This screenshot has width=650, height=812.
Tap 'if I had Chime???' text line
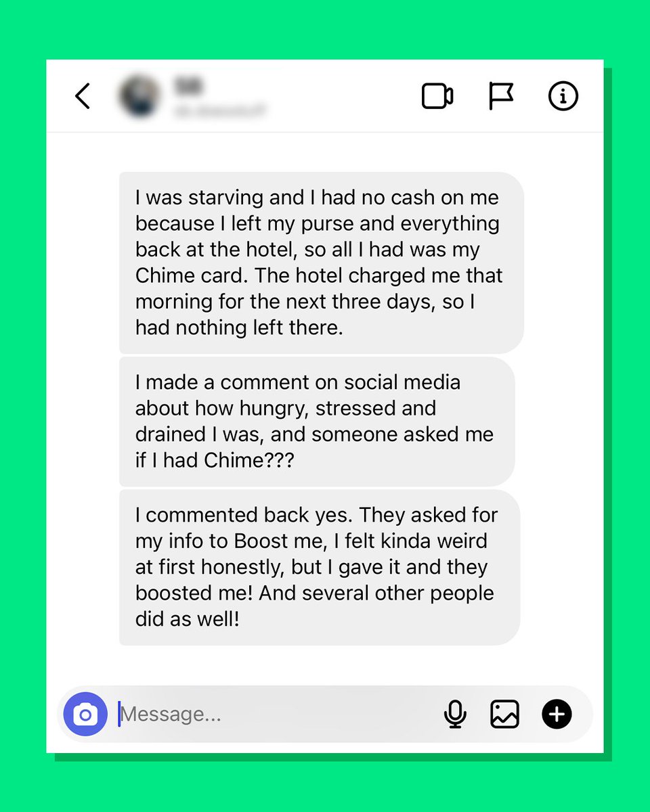[215, 460]
